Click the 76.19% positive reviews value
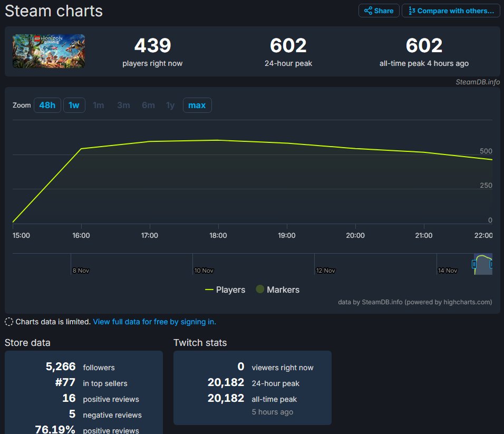The height and width of the screenshot is (434, 504). pos(55,429)
